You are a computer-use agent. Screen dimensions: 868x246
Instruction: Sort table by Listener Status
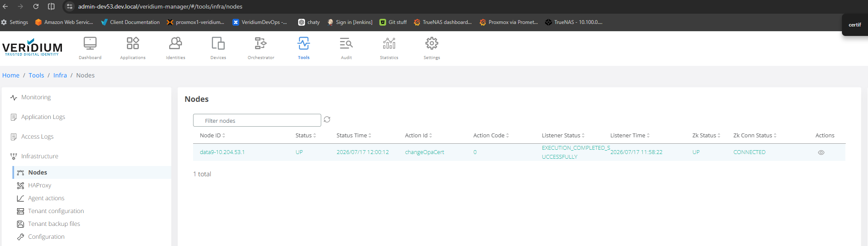[x=563, y=136]
